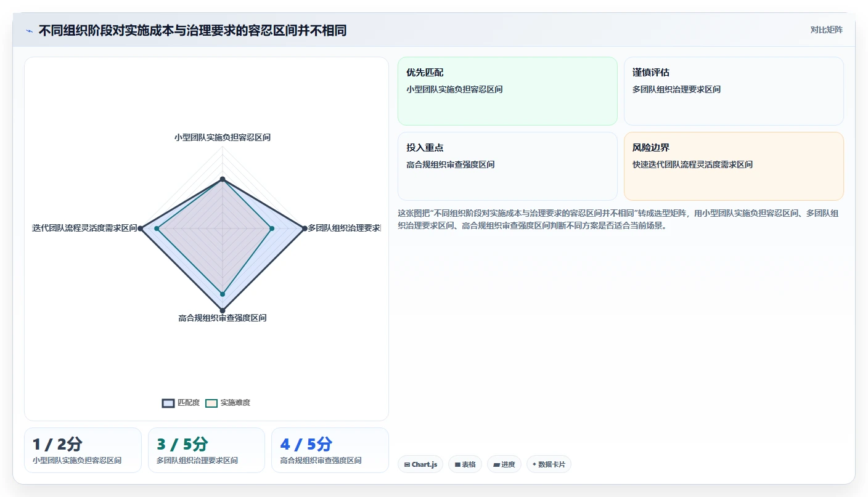Click the 实施难度 legend label text
Viewport: 868px width, 497px height.
coord(235,403)
